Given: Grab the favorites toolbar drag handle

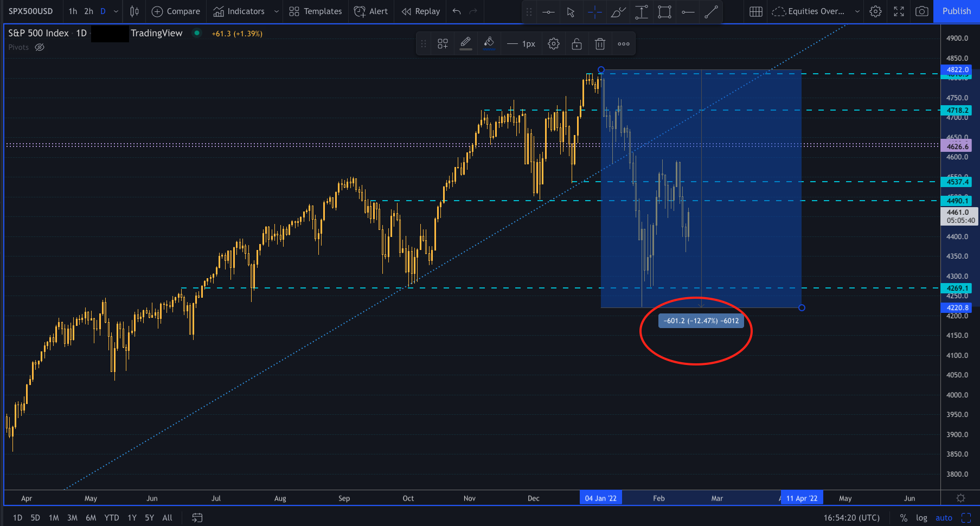Looking at the screenshot, I should coord(529,11).
